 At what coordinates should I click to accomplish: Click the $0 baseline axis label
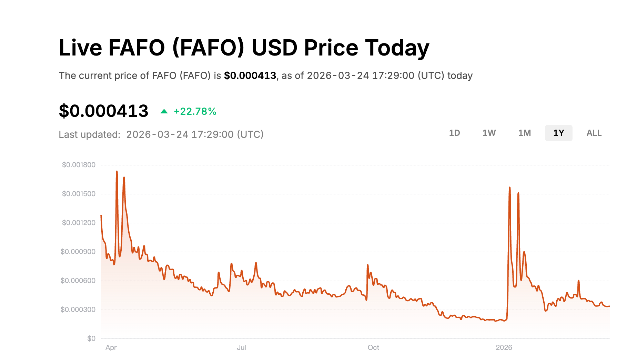click(91, 338)
